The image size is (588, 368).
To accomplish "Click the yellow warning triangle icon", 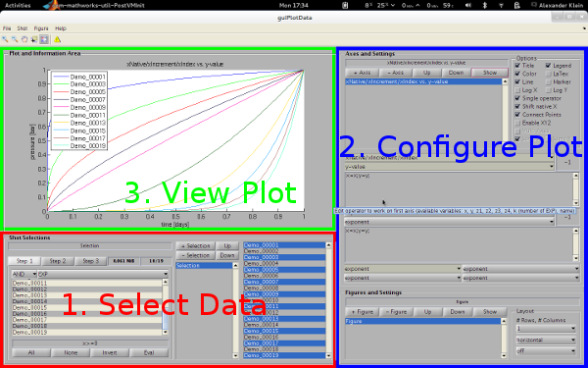I will (x=57, y=39).
